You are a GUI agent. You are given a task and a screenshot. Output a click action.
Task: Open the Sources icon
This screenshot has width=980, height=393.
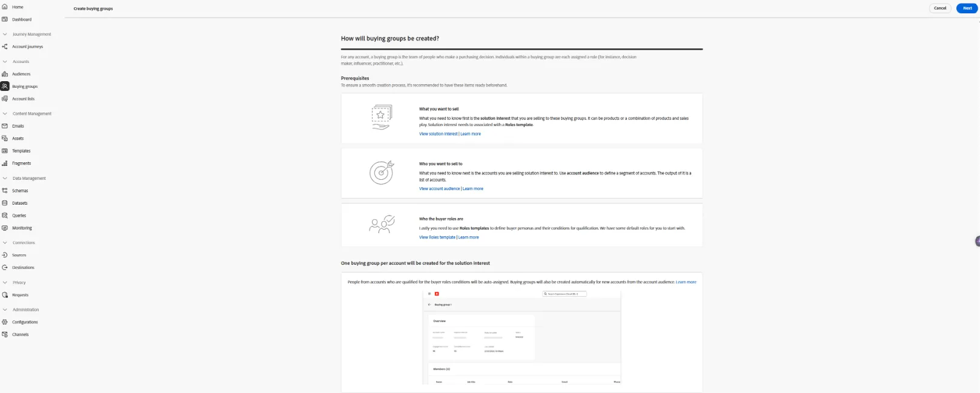tap(5, 255)
